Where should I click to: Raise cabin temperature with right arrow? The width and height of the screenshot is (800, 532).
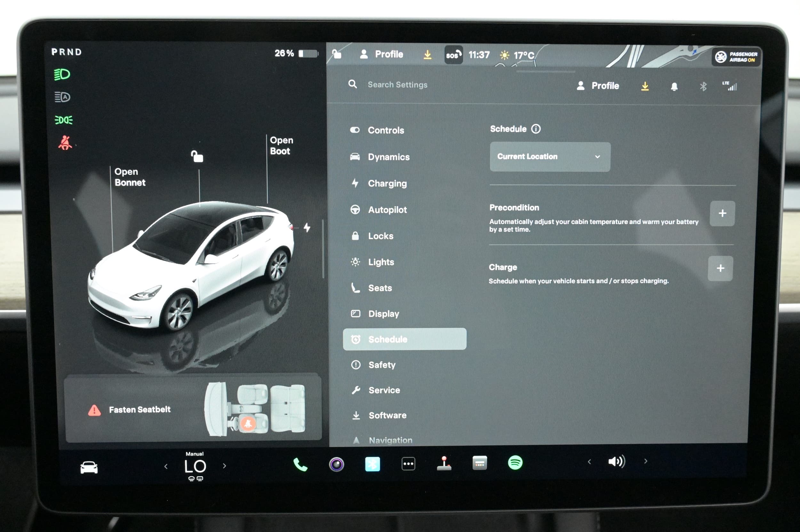pyautogui.click(x=224, y=466)
